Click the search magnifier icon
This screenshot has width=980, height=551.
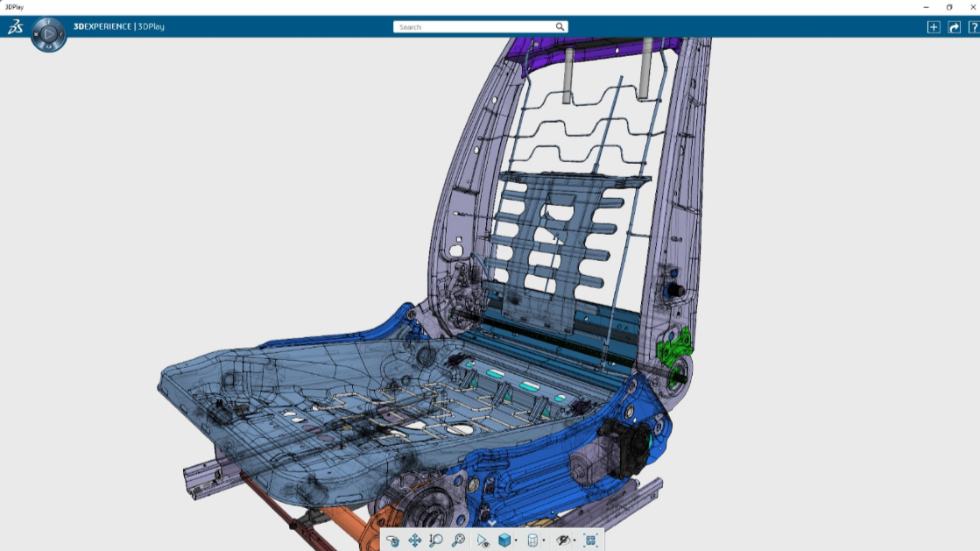point(560,27)
